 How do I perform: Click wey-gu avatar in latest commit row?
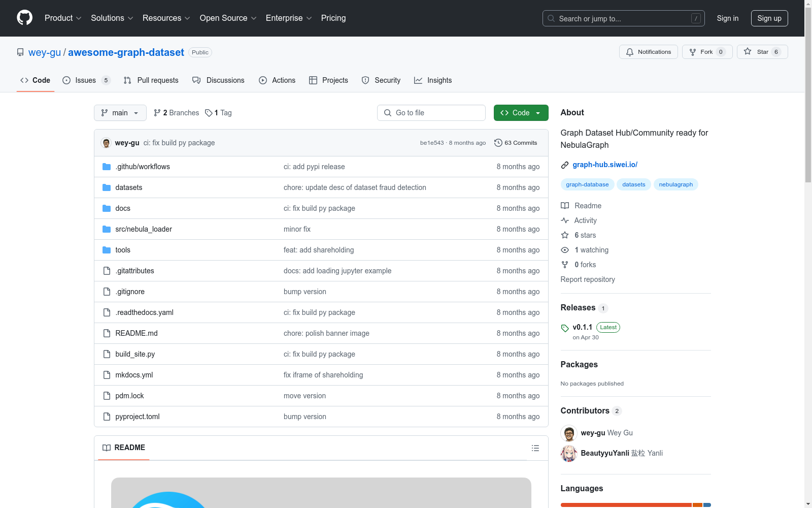coord(106,143)
